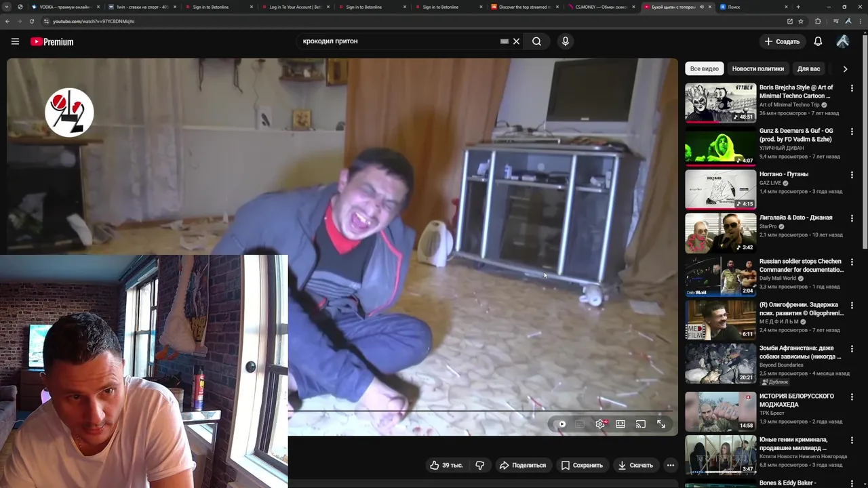Viewport: 868px width, 488px height.
Task: Click the youtube.com address bar
Action: click(414, 21)
